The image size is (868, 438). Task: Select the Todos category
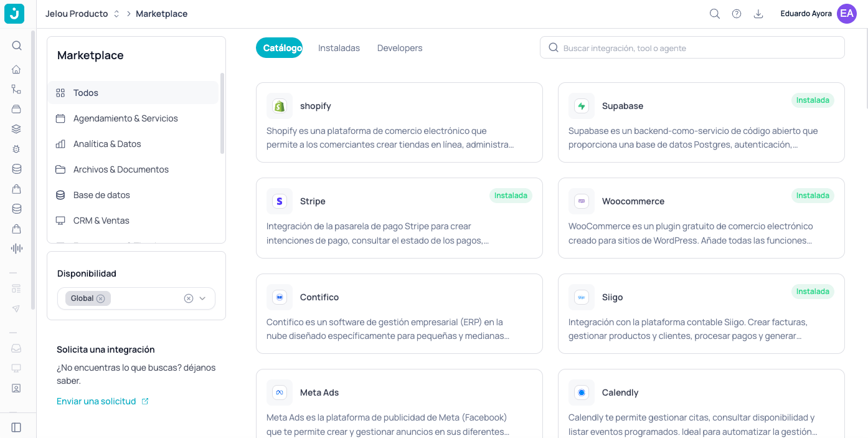[x=133, y=93]
